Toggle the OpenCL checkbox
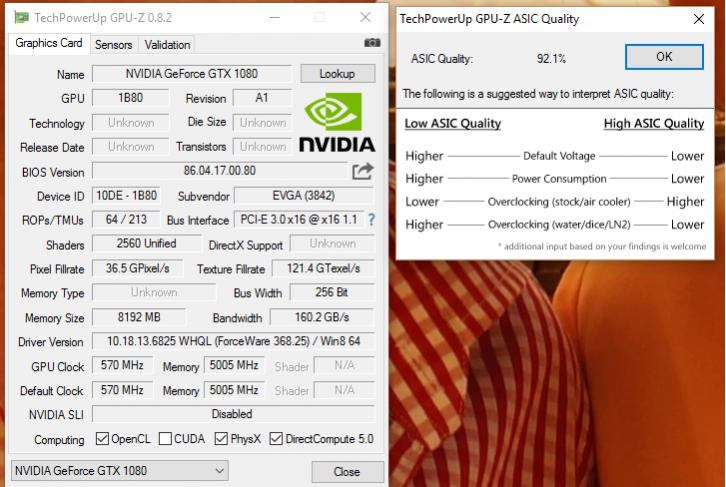Image resolution: width=726 pixels, height=487 pixels. click(102, 438)
